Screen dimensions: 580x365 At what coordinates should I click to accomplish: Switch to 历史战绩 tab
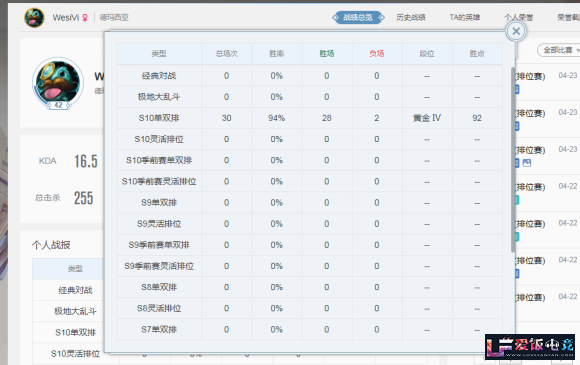point(411,17)
